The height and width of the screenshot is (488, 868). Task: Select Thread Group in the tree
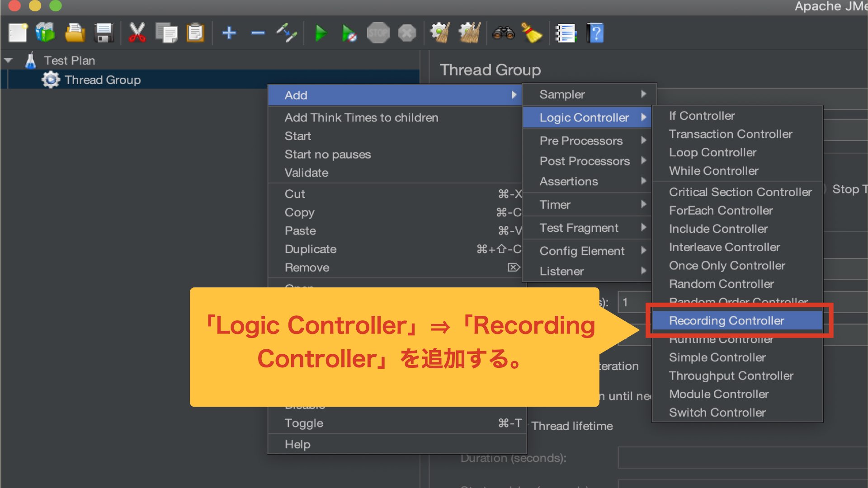(102, 80)
